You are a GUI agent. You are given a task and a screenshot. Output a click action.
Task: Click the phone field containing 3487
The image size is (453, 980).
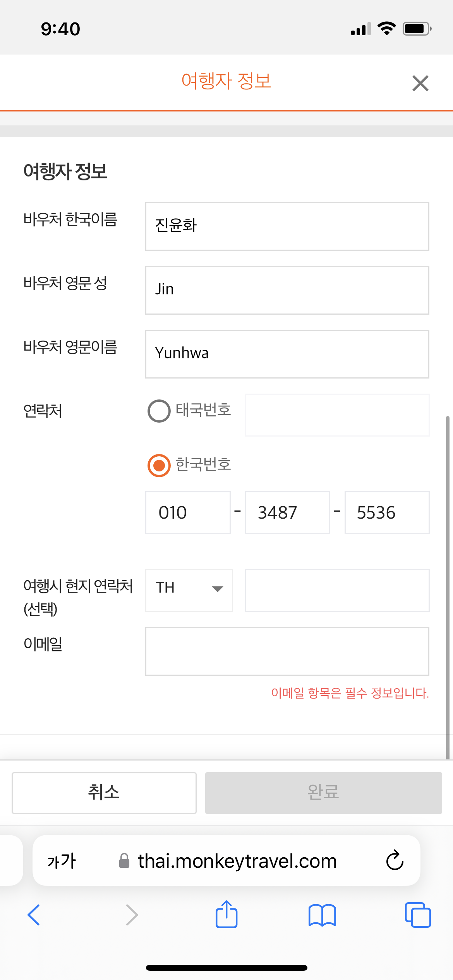(287, 513)
